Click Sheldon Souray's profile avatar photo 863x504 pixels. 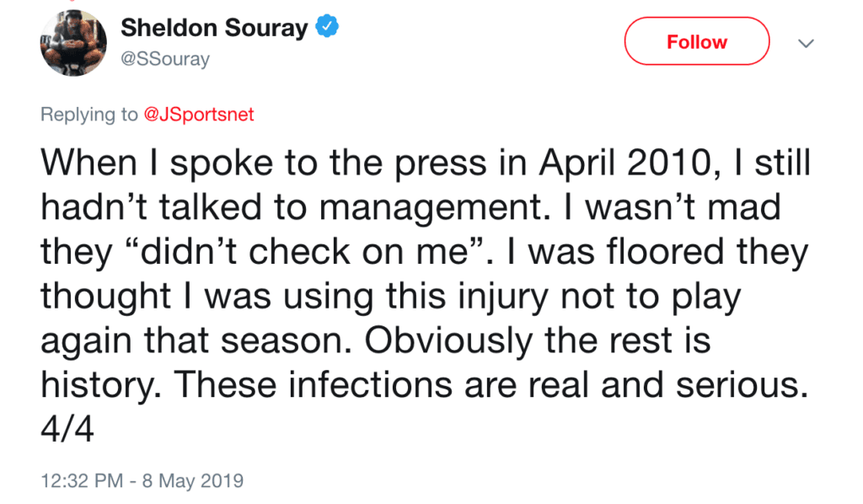pyautogui.click(x=73, y=43)
